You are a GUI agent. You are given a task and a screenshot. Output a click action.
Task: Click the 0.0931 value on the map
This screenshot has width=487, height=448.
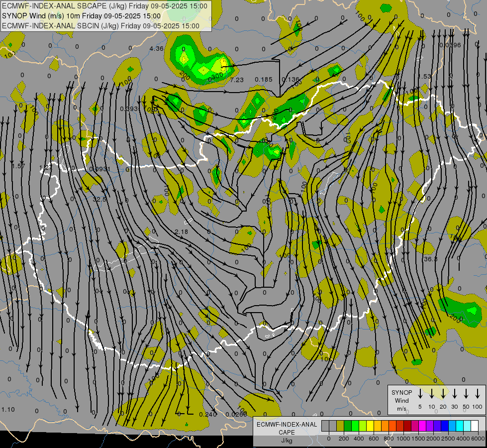coord(99,169)
